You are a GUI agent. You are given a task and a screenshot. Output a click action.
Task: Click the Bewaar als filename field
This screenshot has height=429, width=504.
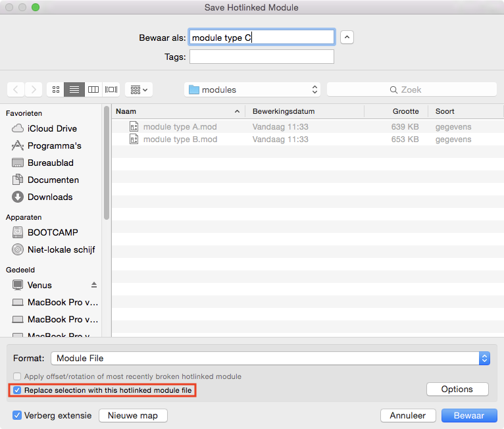click(262, 38)
